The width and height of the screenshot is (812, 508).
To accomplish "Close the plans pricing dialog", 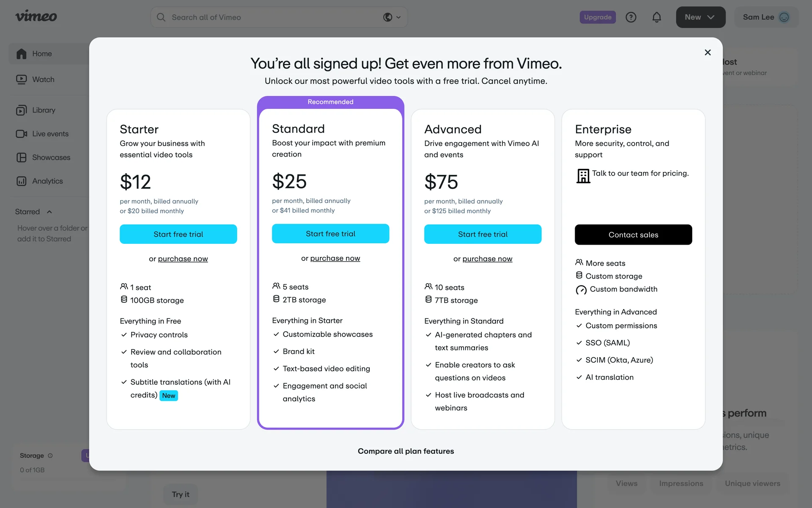I will [x=708, y=52].
